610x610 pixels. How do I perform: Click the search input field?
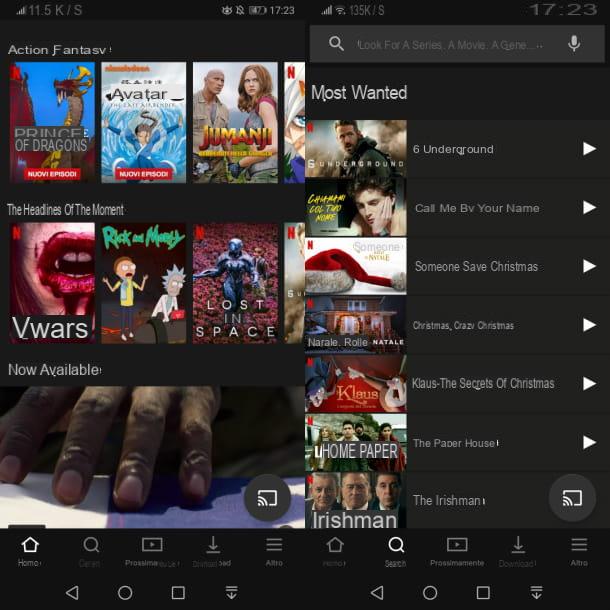pyautogui.click(x=457, y=44)
